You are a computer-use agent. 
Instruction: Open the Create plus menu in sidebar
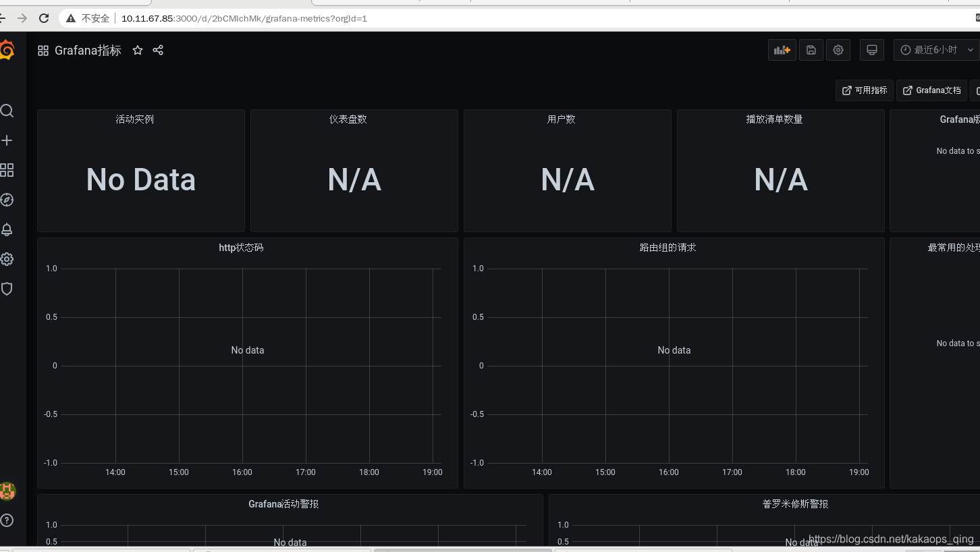[7, 140]
